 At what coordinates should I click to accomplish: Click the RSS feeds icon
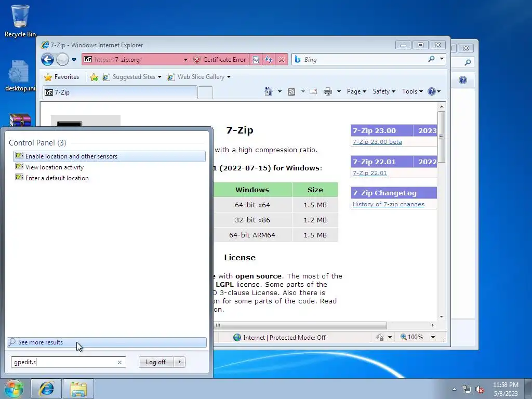(x=291, y=91)
